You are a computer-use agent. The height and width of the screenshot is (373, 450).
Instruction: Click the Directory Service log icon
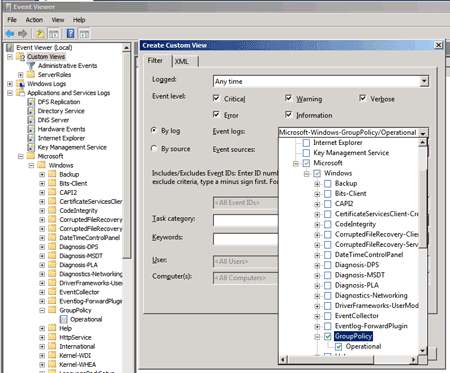pos(31,111)
